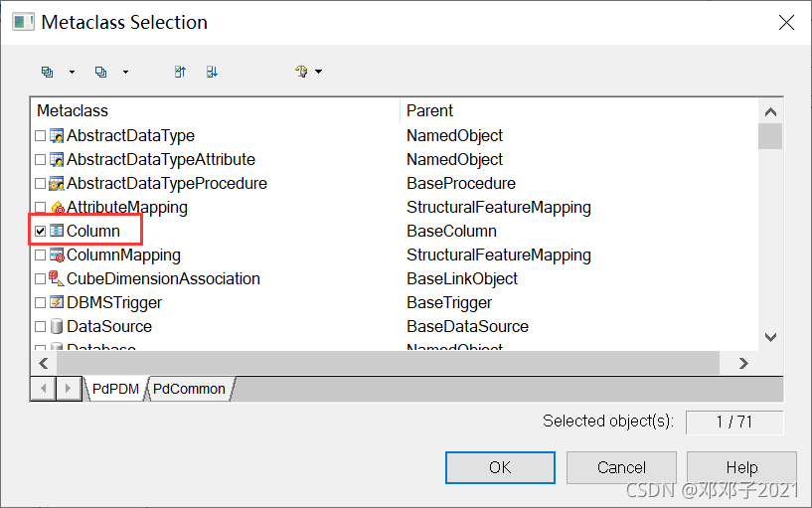Select the PdPDM tab
This screenshot has width=812, height=508.
(115, 389)
